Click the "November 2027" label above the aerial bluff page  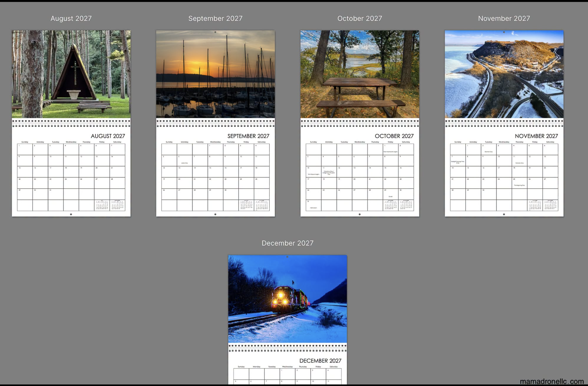click(x=504, y=19)
